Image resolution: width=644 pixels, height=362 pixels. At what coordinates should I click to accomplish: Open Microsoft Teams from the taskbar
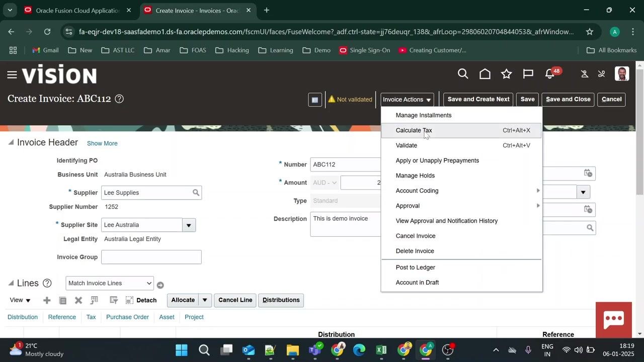(x=315, y=350)
